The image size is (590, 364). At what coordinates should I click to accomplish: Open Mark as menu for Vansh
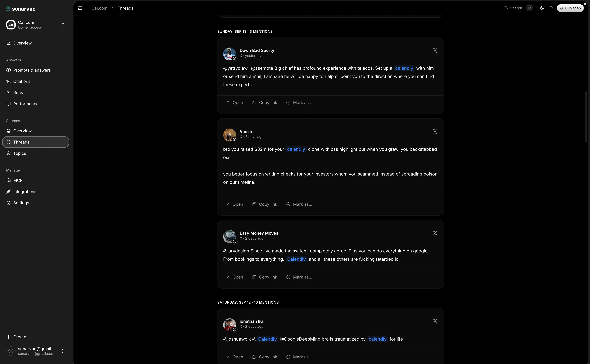[x=299, y=204]
